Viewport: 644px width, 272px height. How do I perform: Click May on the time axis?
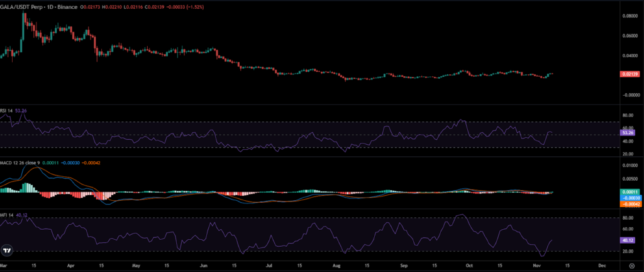[x=137, y=266]
